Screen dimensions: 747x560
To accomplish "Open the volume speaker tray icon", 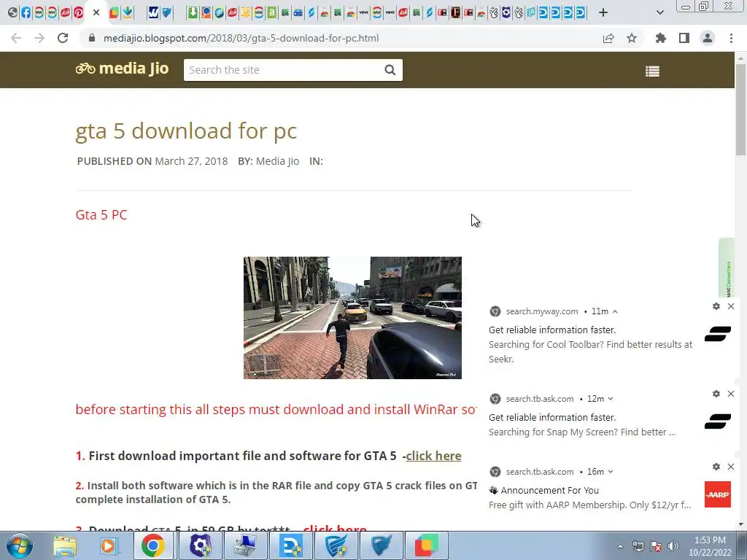I will (673, 546).
